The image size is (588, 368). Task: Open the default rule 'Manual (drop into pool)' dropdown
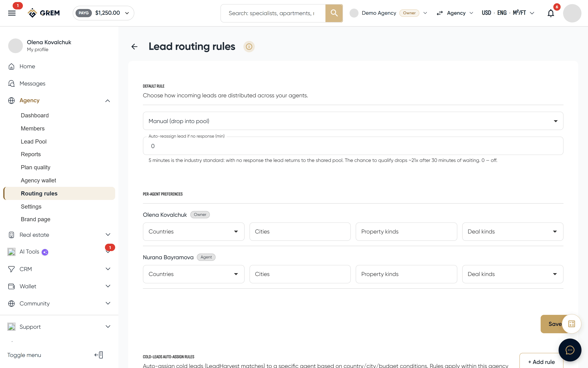pos(353,121)
